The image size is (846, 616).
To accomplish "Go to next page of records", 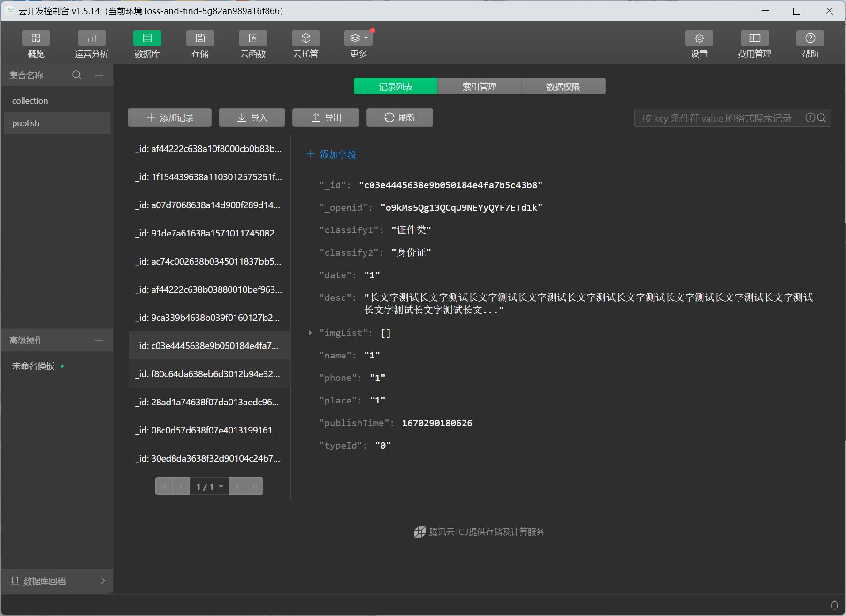I will click(238, 487).
